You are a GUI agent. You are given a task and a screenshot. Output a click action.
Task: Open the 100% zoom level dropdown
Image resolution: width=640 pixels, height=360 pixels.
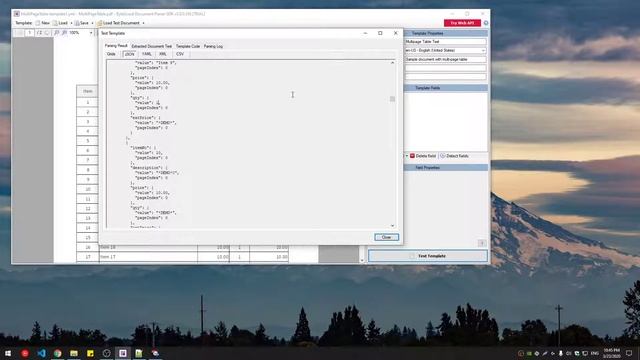[x=91, y=33]
